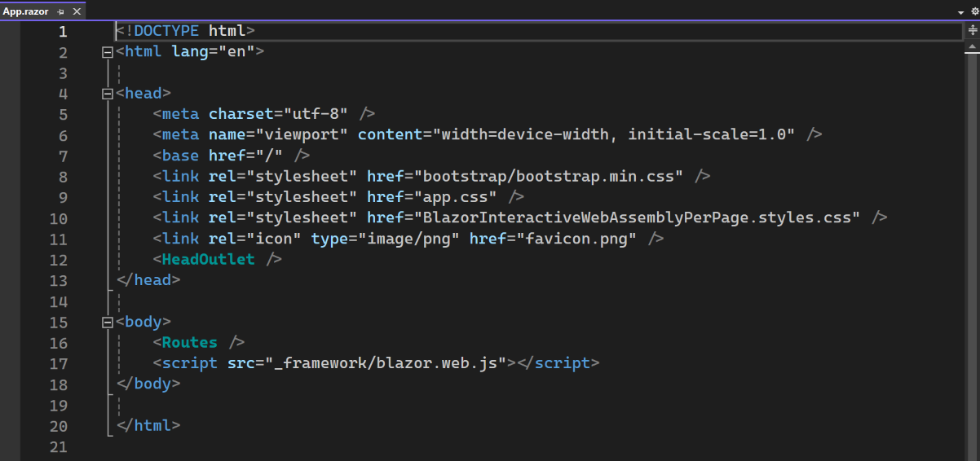
Task: Collapse the html element outline block
Action: point(107,52)
